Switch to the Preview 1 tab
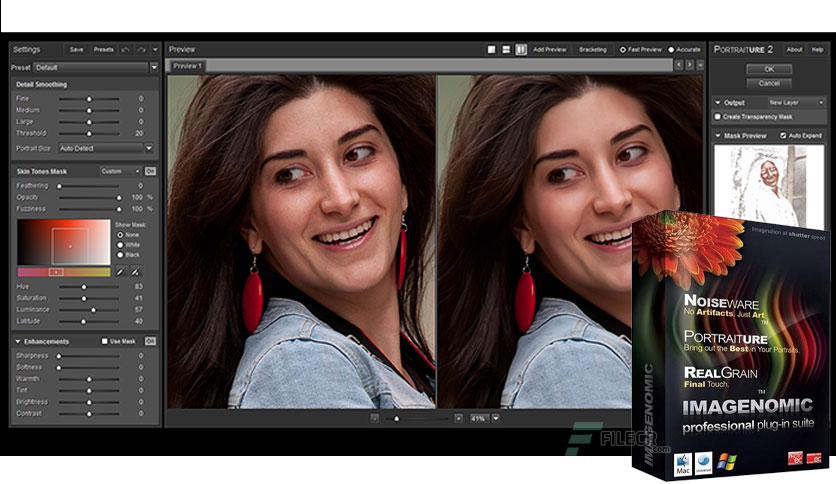The height and width of the screenshot is (484, 836). (187, 66)
